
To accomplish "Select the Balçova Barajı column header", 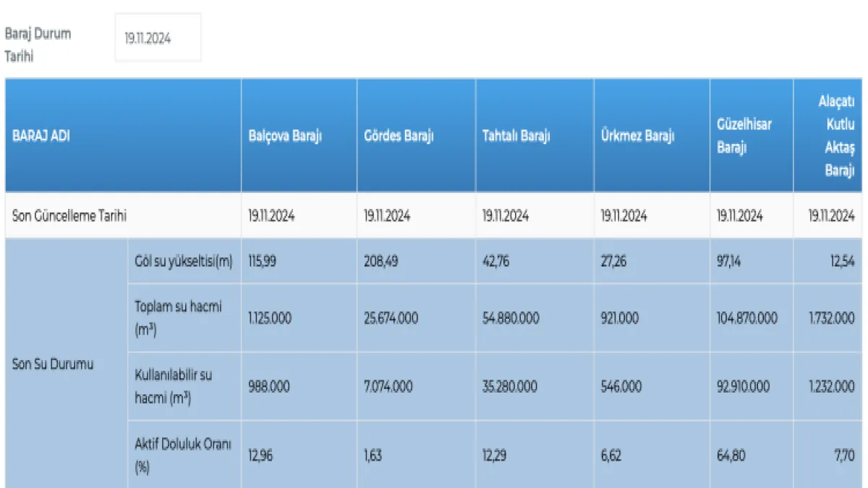I will 285,137.
